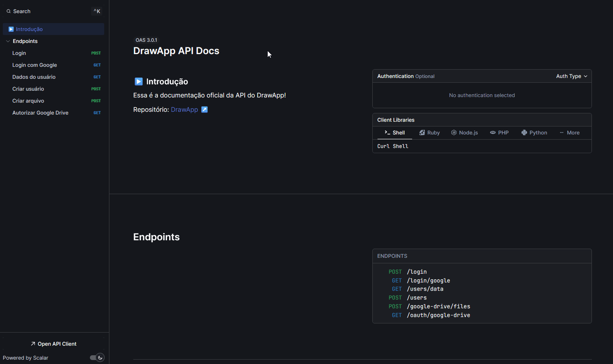The image size is (613, 364).
Task: Open Criar usuário endpoint
Action: pos(53,89)
